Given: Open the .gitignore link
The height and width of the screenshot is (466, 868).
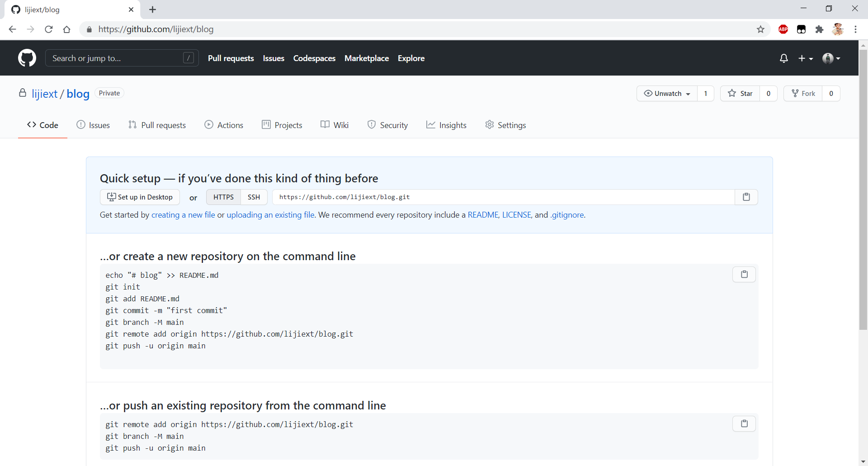Looking at the screenshot, I should pos(567,215).
